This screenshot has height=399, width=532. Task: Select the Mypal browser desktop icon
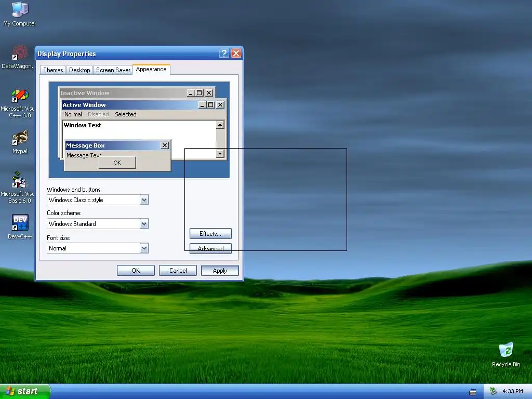pyautogui.click(x=20, y=142)
